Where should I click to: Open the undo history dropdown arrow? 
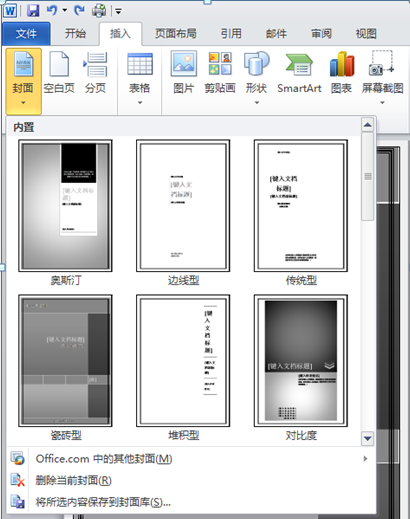pos(65,11)
